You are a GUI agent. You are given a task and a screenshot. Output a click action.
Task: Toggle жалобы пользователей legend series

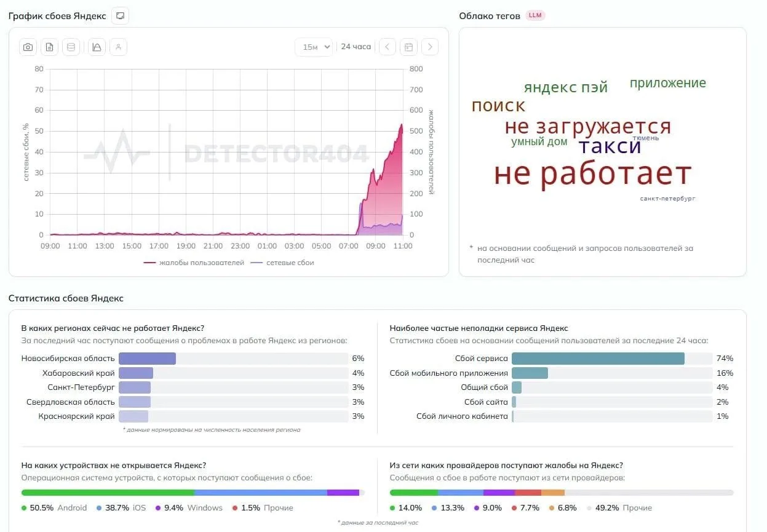pos(194,263)
